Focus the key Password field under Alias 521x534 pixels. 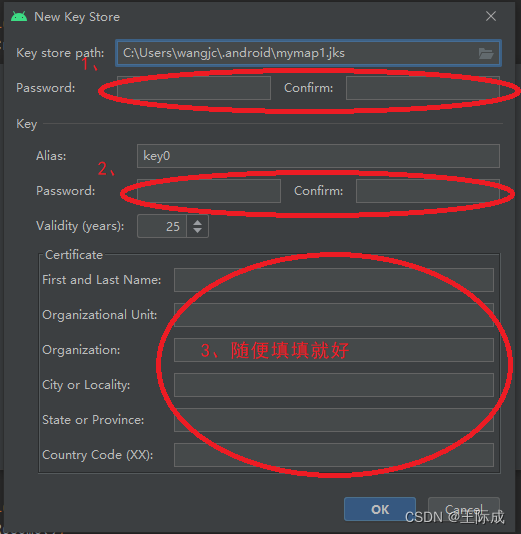tap(209, 191)
